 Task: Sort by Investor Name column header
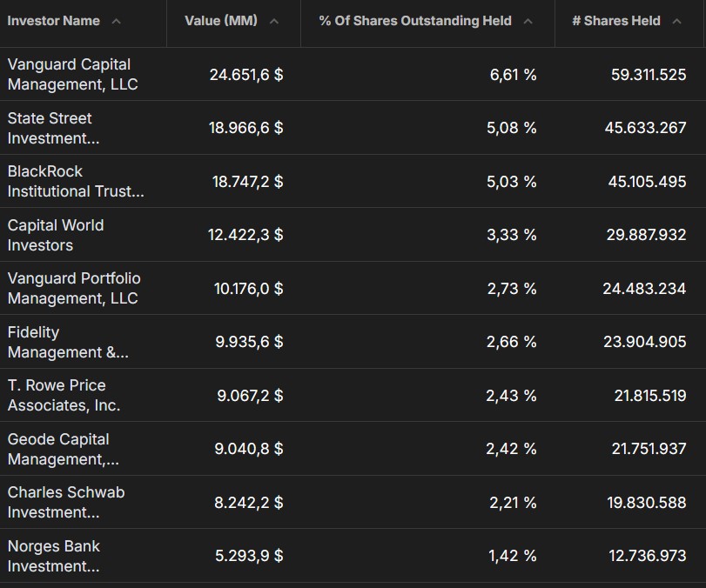coord(54,21)
